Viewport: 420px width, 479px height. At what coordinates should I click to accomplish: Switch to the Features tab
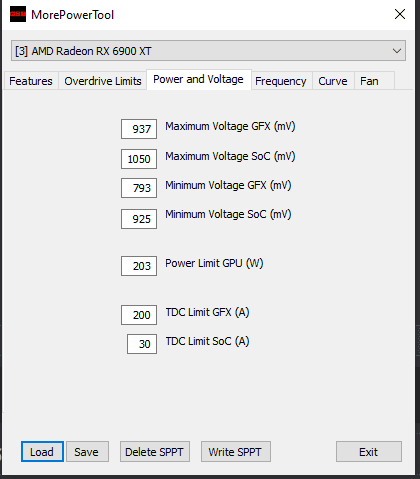click(x=31, y=81)
